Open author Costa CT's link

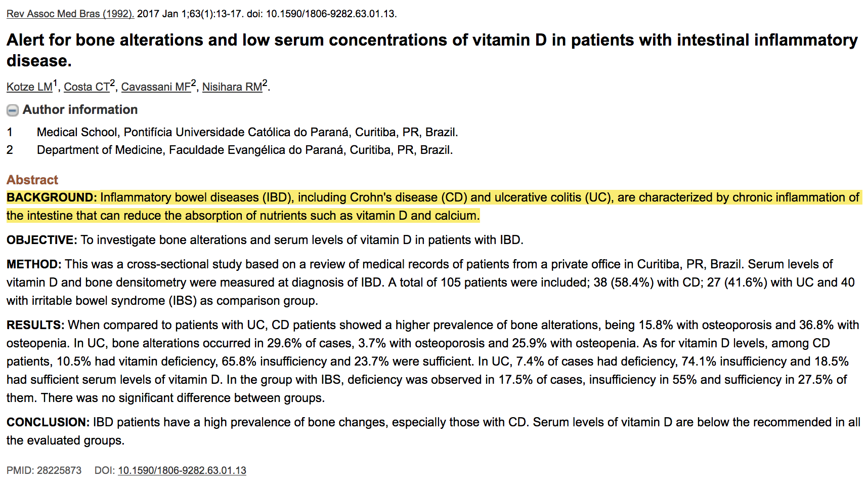(86, 87)
